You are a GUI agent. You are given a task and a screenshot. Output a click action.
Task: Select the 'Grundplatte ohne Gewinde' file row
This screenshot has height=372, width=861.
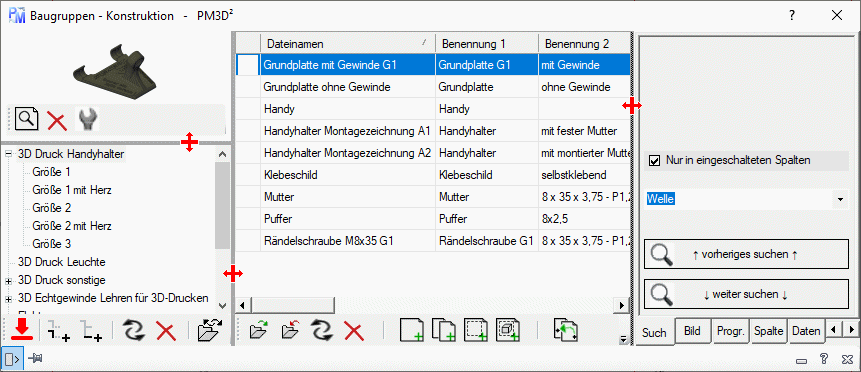(433, 87)
